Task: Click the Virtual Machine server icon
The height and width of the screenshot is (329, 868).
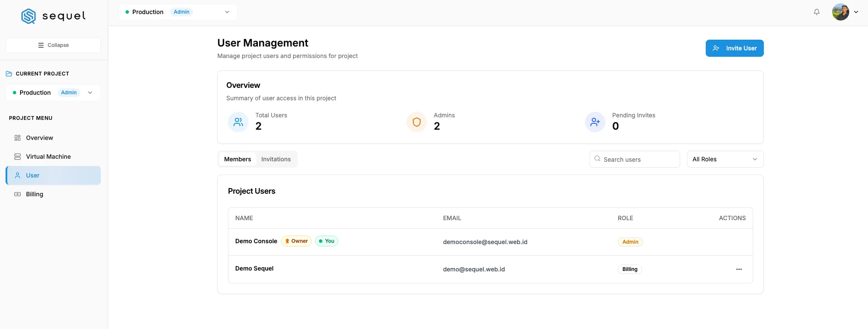Action: 18,157
